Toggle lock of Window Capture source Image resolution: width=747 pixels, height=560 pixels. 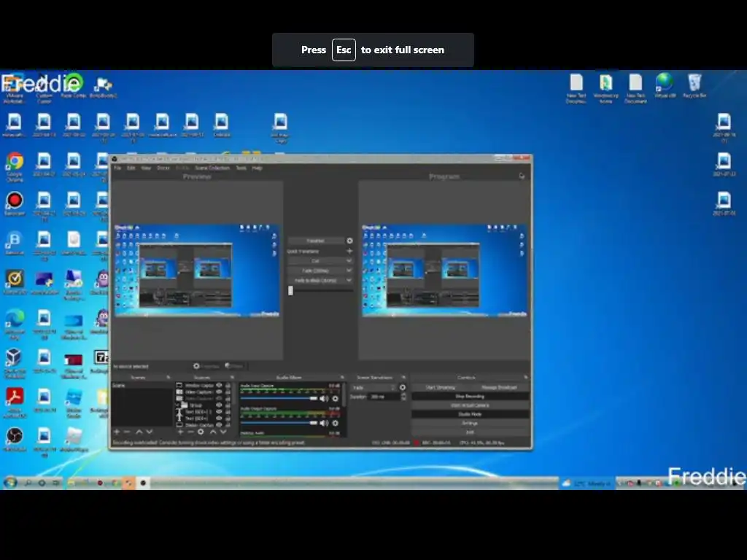pyautogui.click(x=228, y=385)
